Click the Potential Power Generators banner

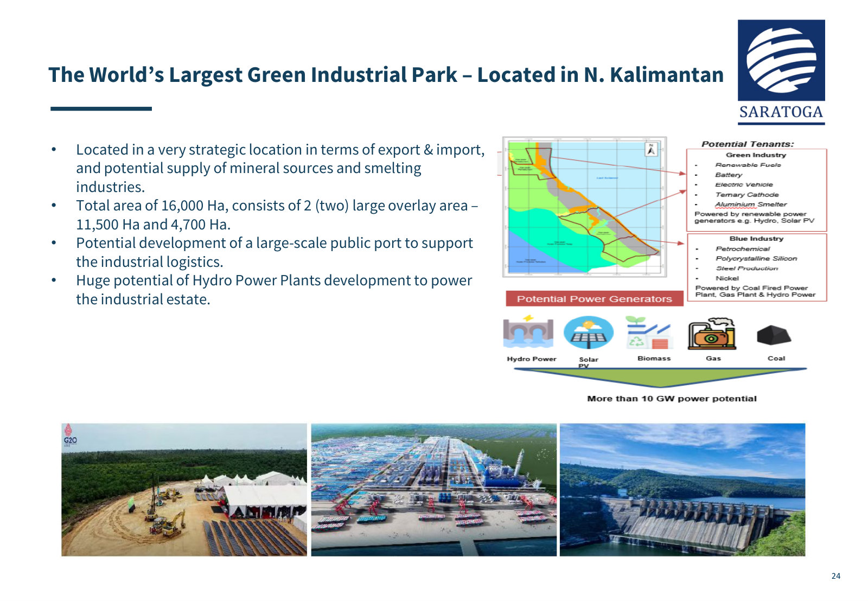595,299
